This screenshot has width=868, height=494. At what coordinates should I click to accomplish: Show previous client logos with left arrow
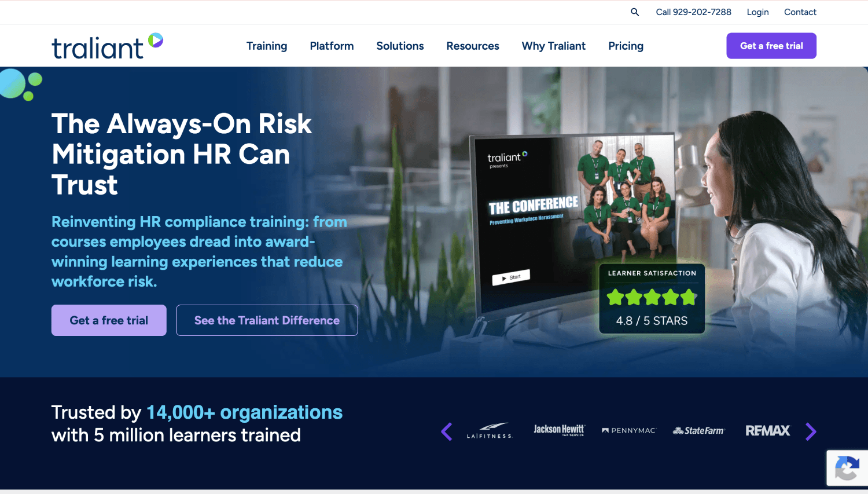447,431
